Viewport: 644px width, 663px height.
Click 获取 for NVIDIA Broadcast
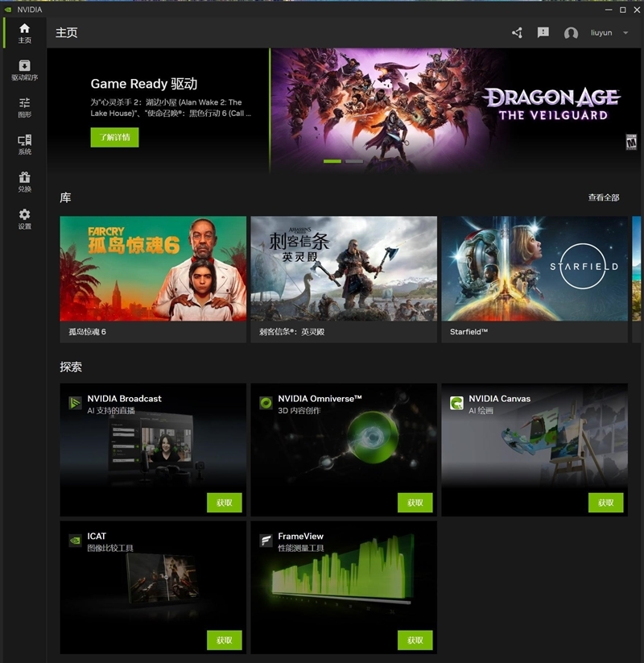(224, 503)
